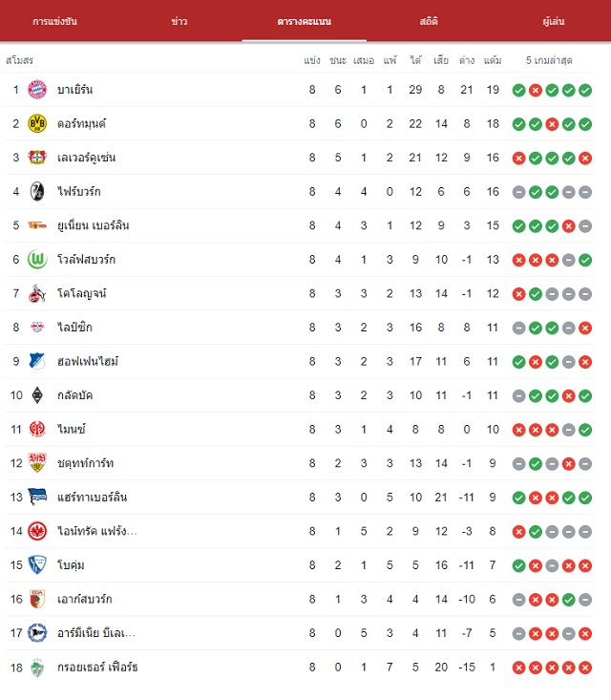Viewport: 611px width, 700px height.
Task: Click the Mainz 05 red logo
Action: [37, 429]
